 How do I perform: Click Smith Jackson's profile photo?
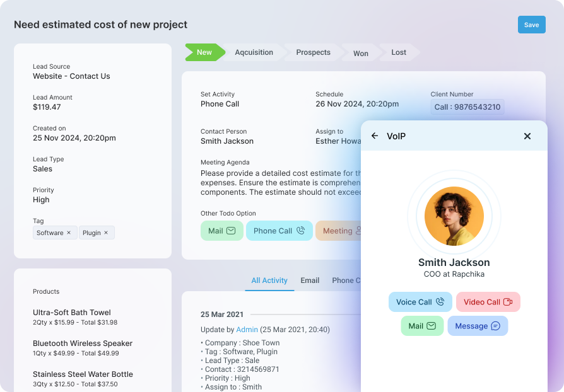(x=454, y=216)
